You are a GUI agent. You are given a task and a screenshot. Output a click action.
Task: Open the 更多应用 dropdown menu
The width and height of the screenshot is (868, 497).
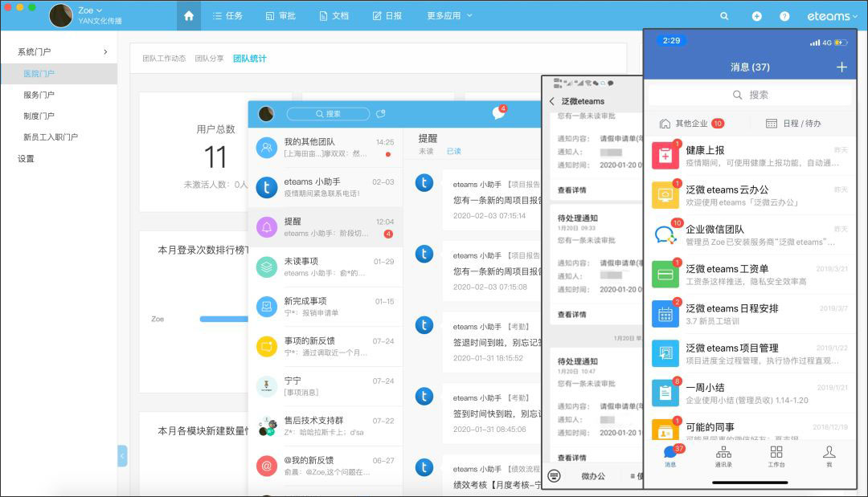coord(449,15)
